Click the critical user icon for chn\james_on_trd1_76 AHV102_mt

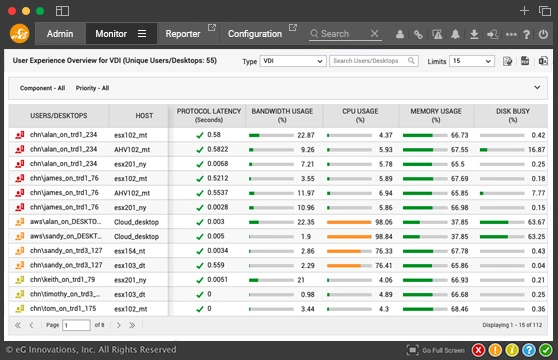tap(20, 193)
